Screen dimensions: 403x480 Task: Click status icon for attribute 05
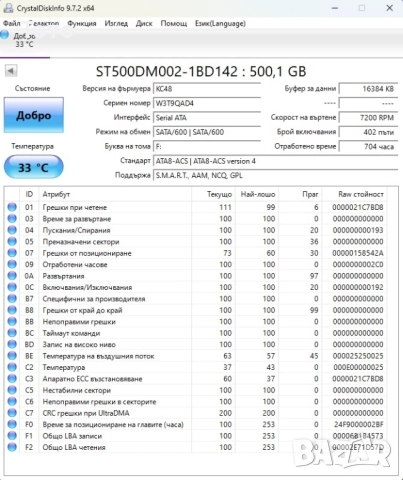click(12, 241)
